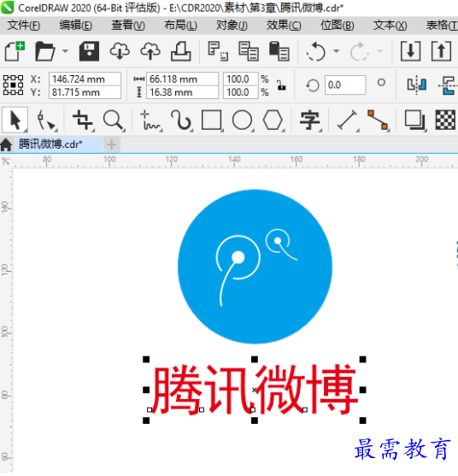Add a new document tab with plus
The width and height of the screenshot is (458, 476).
111,144
